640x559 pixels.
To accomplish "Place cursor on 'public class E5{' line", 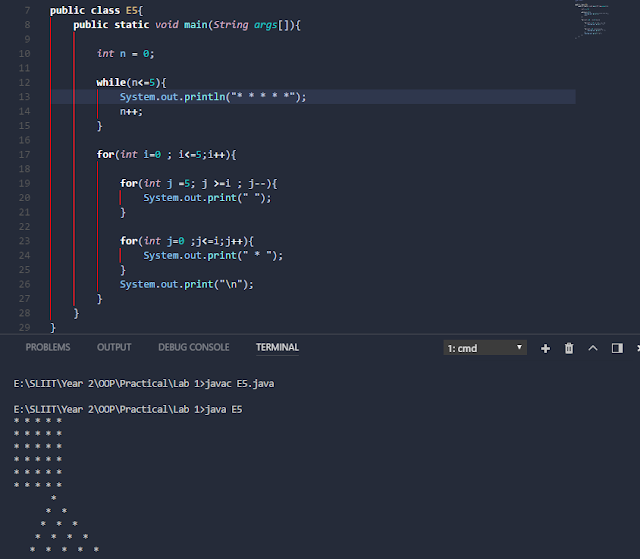I will (96, 11).
